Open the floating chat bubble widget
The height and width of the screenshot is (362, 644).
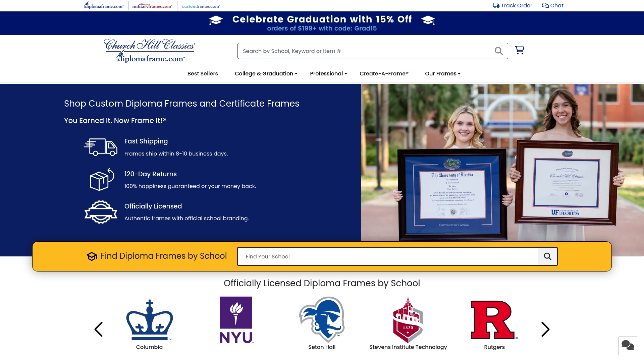point(628,346)
